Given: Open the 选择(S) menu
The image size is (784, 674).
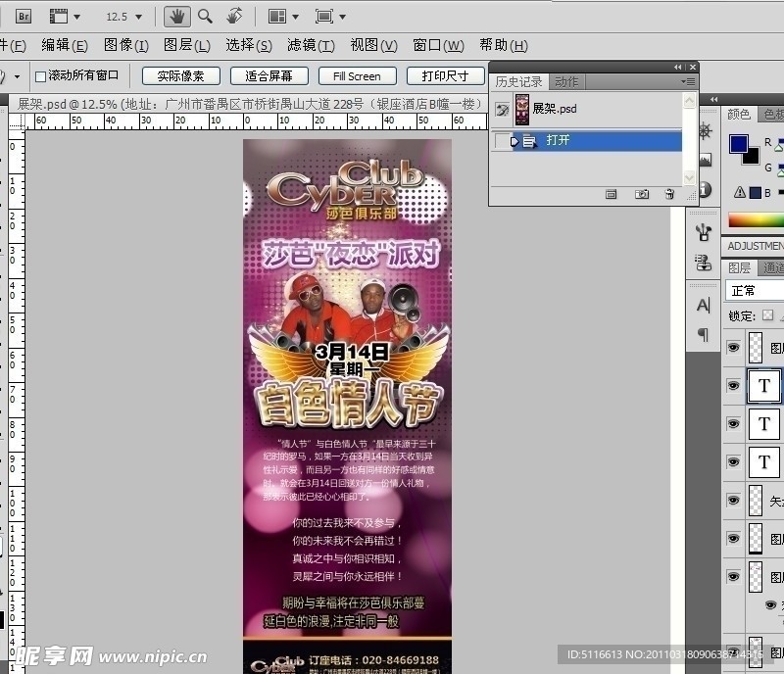Looking at the screenshot, I should 249,45.
